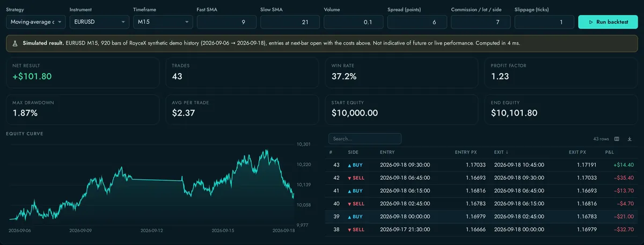The image size is (644, 245).
Task: Sort trades by the Entry PX header
Action: pos(466,152)
